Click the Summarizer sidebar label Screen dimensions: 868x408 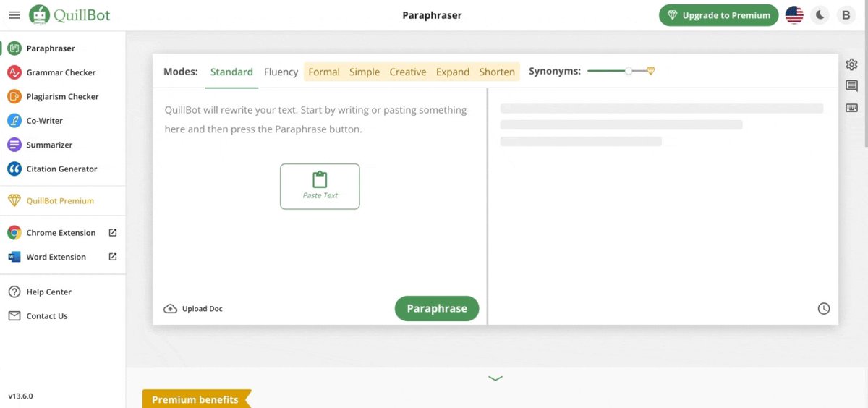coord(49,145)
